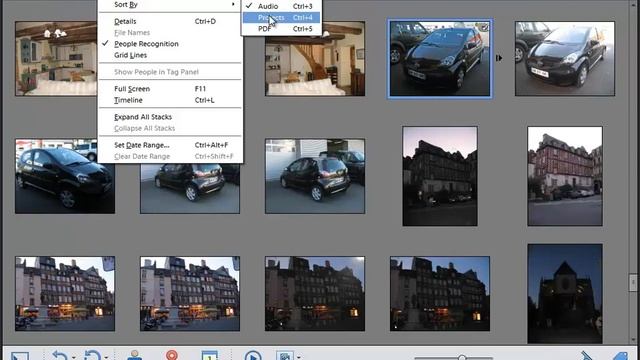Image resolution: width=640 pixels, height=360 pixels.
Task: Select PDF media type in submenu
Action: click(282, 29)
